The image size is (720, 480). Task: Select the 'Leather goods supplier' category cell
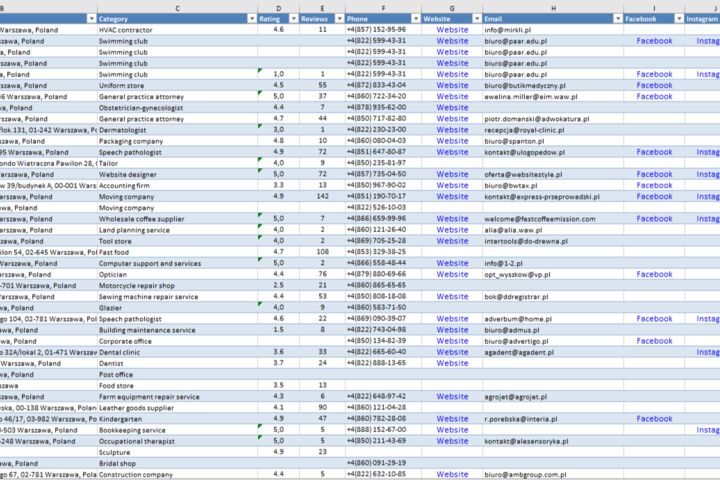(177, 408)
